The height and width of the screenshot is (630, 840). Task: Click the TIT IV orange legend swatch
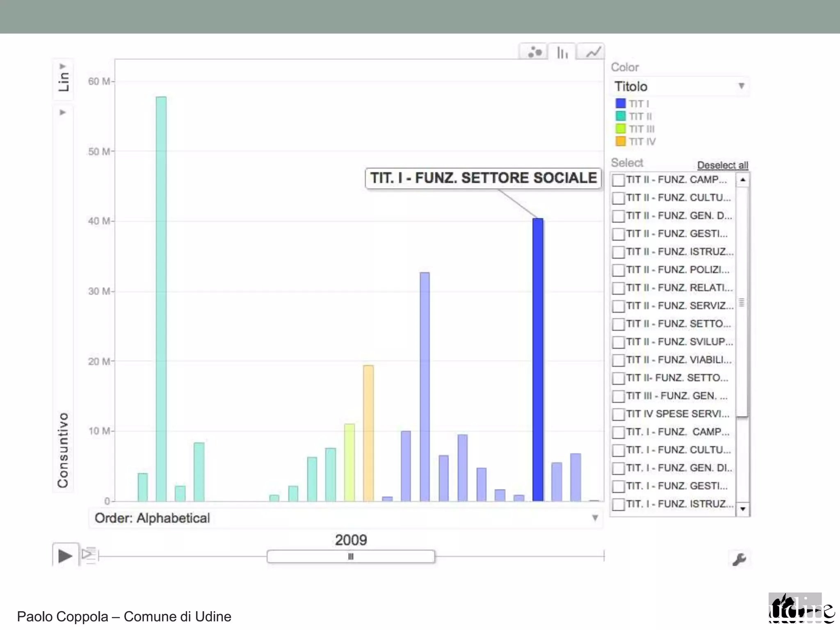(621, 142)
